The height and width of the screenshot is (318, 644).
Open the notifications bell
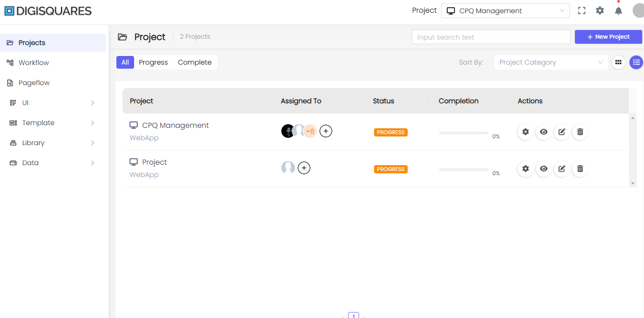click(619, 10)
